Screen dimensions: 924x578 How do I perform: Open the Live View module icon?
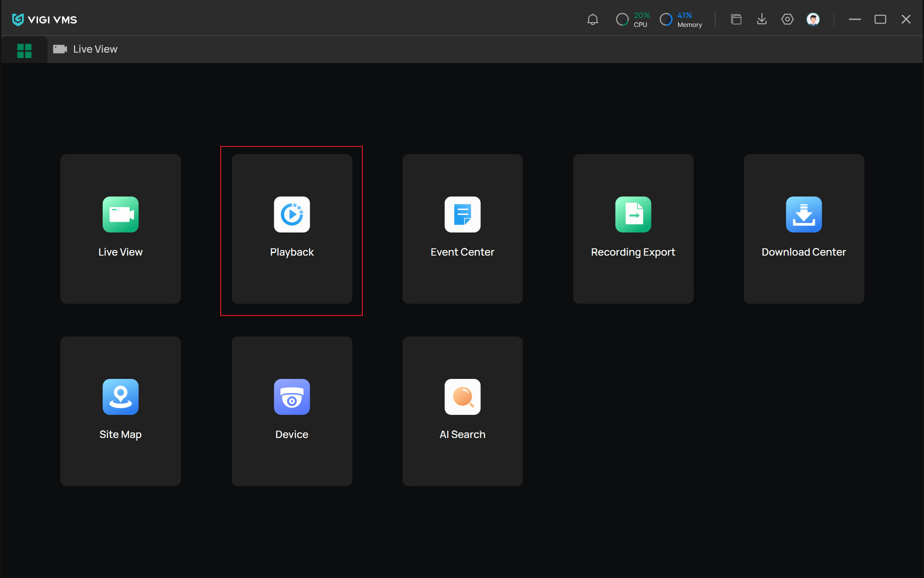pyautogui.click(x=120, y=215)
